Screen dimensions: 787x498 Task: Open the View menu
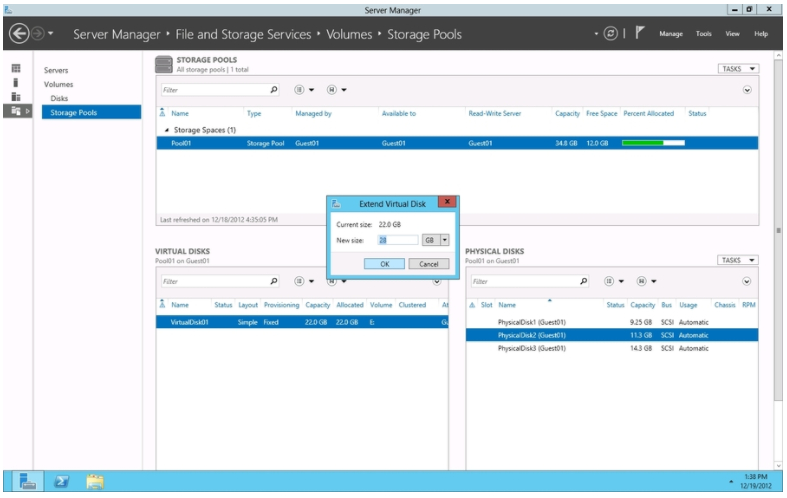tap(732, 34)
